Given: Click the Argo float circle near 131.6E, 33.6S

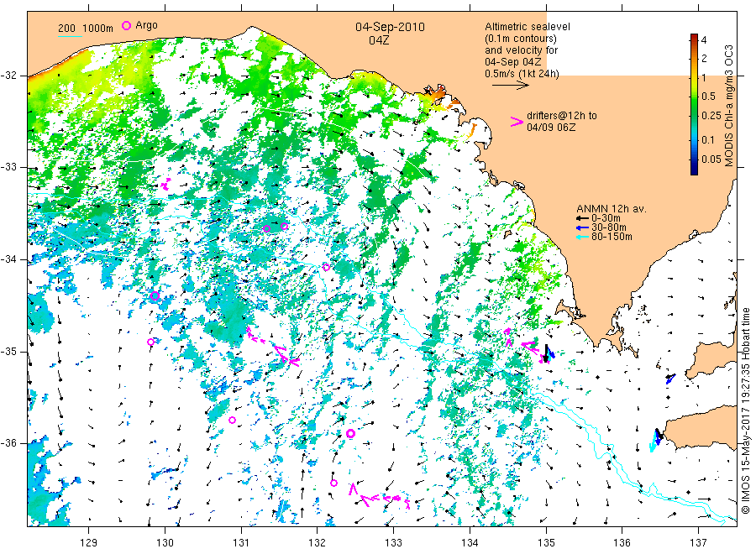Looking at the screenshot, I should (x=285, y=227).
